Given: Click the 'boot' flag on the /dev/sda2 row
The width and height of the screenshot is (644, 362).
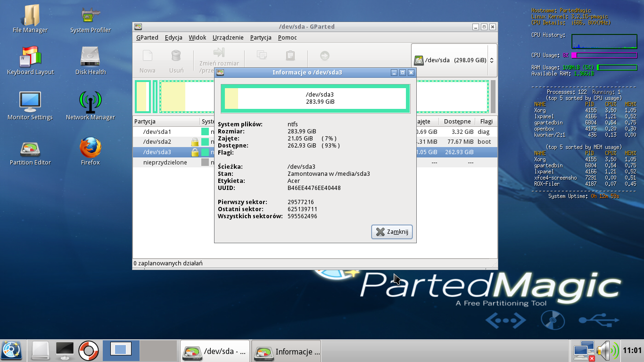Looking at the screenshot, I should coord(484,142).
